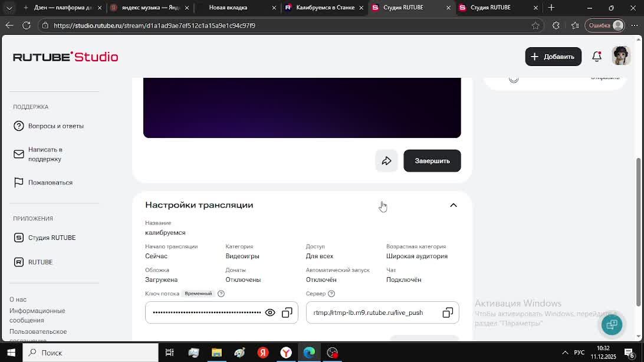
Task: Open the screen recorder taskbar icon
Action: (332, 353)
